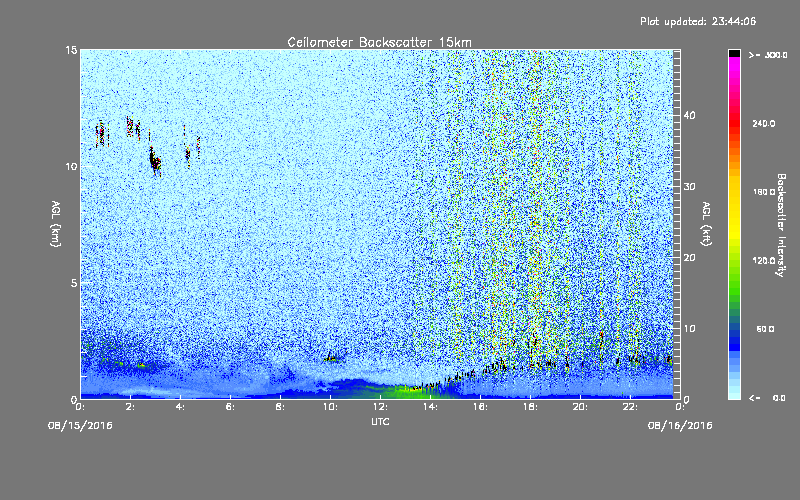The height and width of the screenshot is (500, 800).
Task: Click the UTC axis label
Action: (x=380, y=421)
